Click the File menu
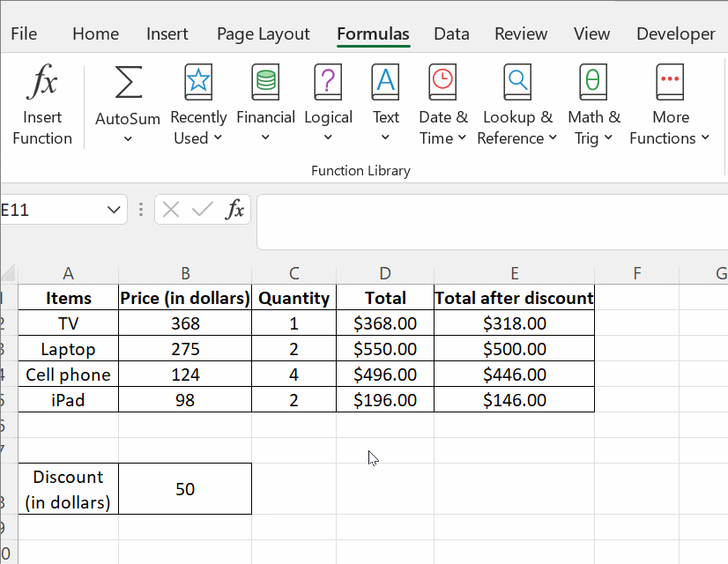The height and width of the screenshot is (564, 728). tap(23, 33)
